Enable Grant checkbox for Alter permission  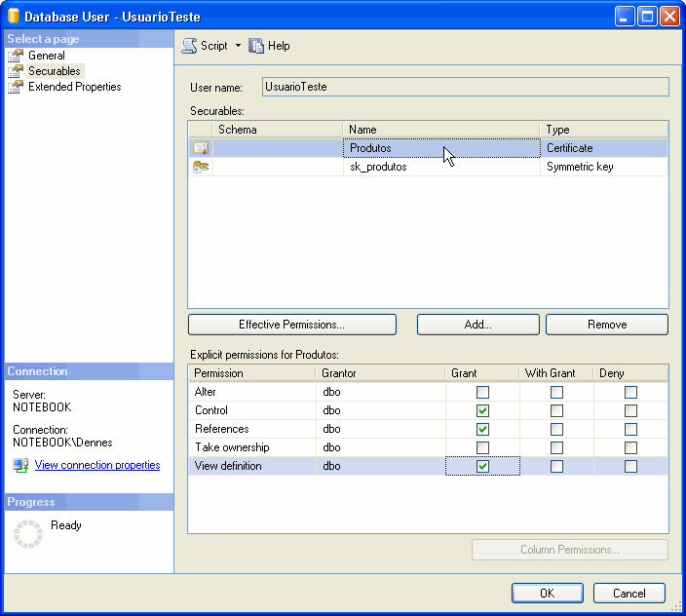pos(482,392)
